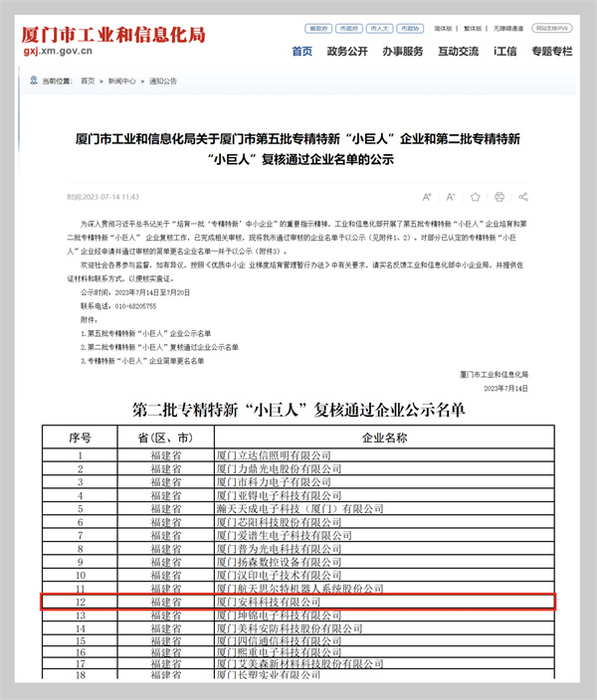This screenshot has width=597, height=700.
Task: Open the 首页 navigation tab
Action: pyautogui.click(x=301, y=52)
